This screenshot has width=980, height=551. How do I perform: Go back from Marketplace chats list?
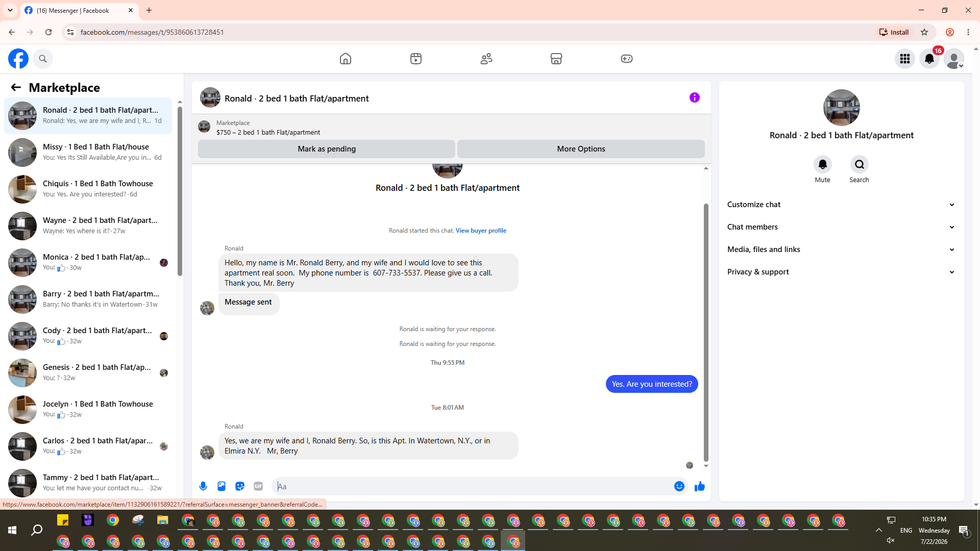[x=16, y=88]
